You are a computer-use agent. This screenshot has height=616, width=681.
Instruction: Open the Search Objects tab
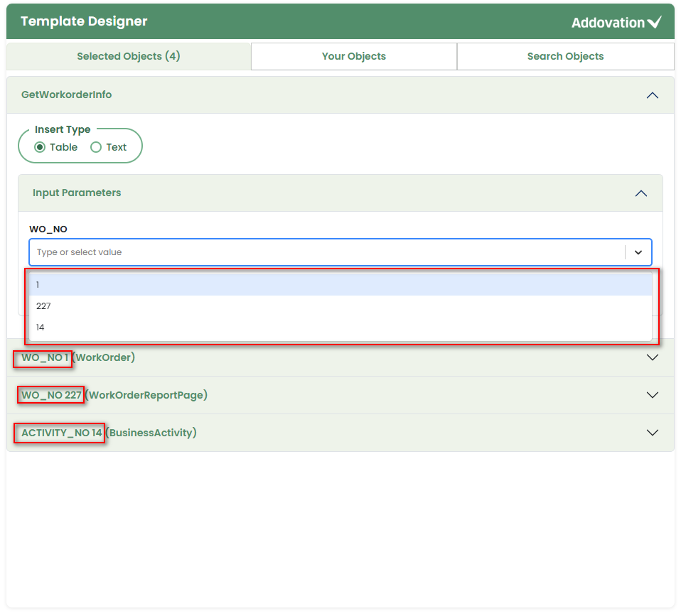565,56
